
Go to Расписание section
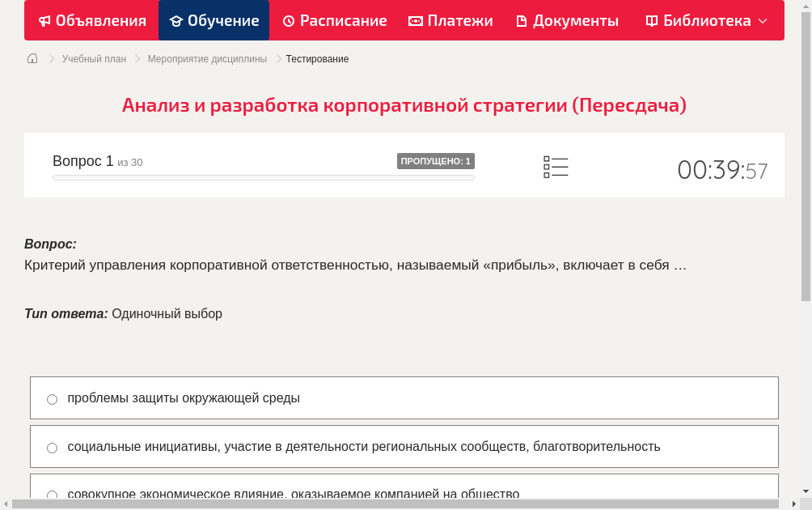pos(335,21)
